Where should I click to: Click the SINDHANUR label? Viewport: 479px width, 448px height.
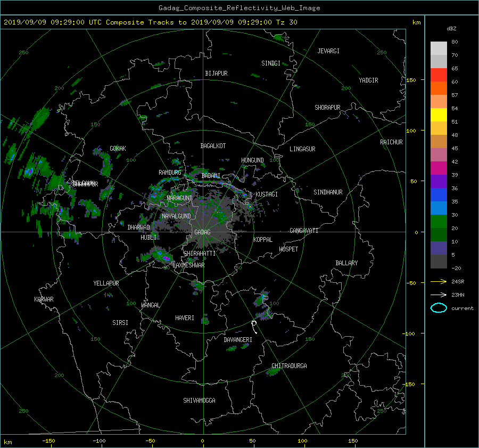click(x=328, y=192)
